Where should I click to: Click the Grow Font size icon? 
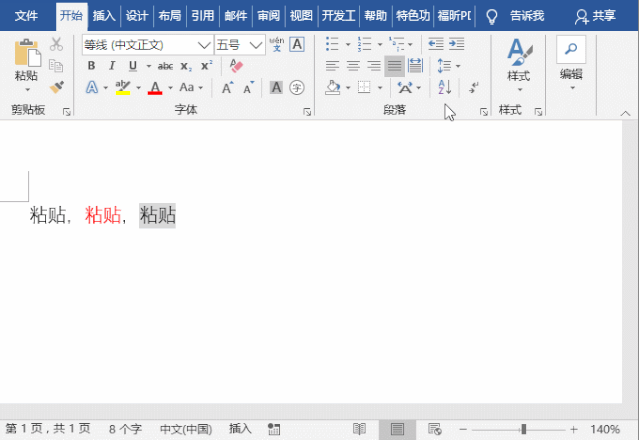click(x=228, y=87)
